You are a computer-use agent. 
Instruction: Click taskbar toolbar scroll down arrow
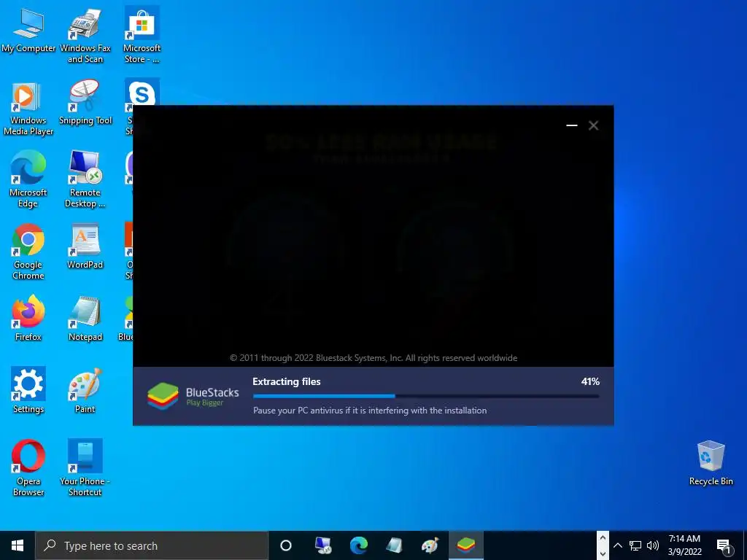point(603,553)
